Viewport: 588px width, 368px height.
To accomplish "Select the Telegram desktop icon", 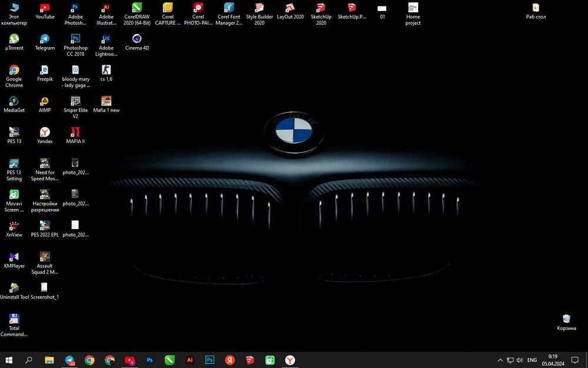I will tap(45, 39).
